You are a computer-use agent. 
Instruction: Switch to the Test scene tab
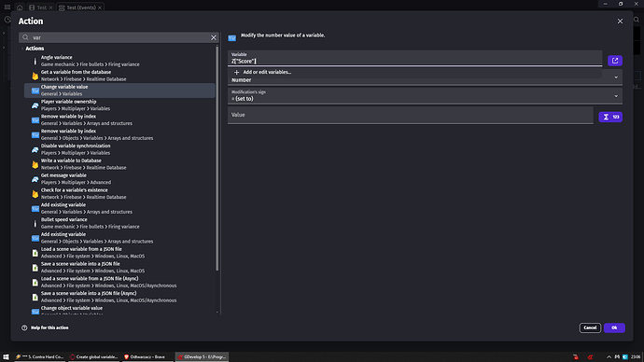[x=41, y=7]
